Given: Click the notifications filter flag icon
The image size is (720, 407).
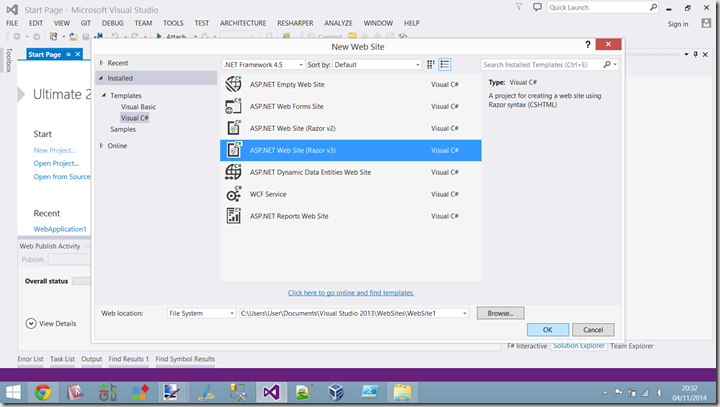Looking at the screenshot, I should coord(519,7).
